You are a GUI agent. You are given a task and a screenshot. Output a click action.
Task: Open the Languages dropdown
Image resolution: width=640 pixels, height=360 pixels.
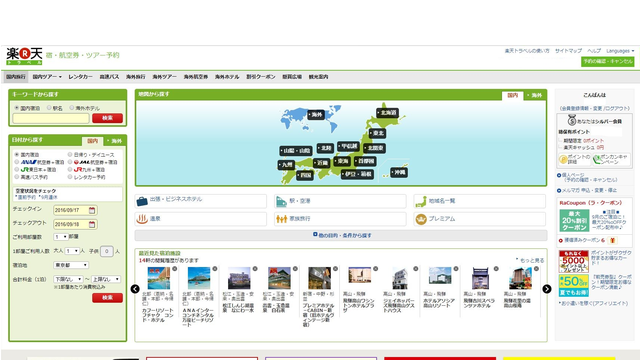tap(620, 51)
